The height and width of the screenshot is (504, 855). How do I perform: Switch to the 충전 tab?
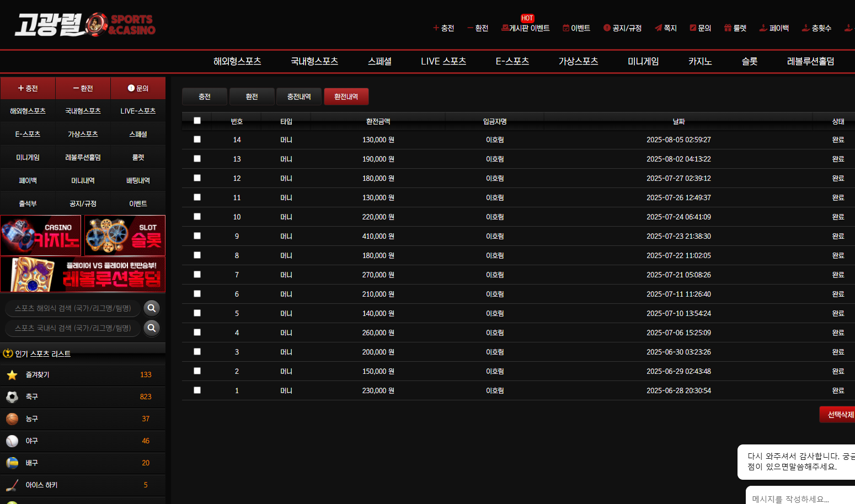click(x=205, y=96)
